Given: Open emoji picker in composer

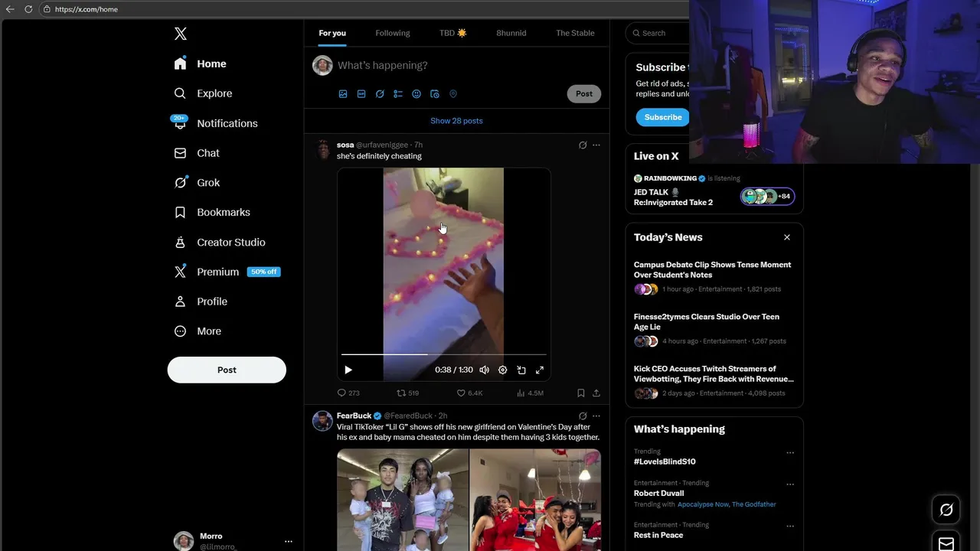Looking at the screenshot, I should point(416,94).
